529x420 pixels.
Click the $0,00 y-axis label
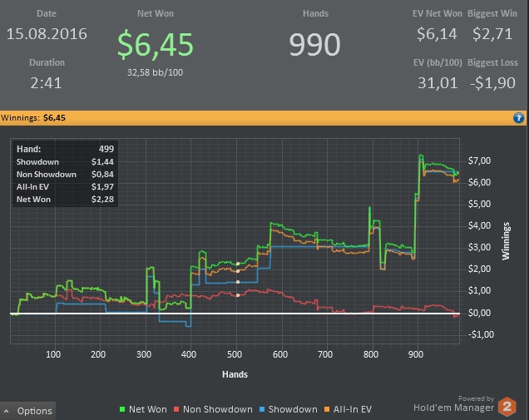479,313
